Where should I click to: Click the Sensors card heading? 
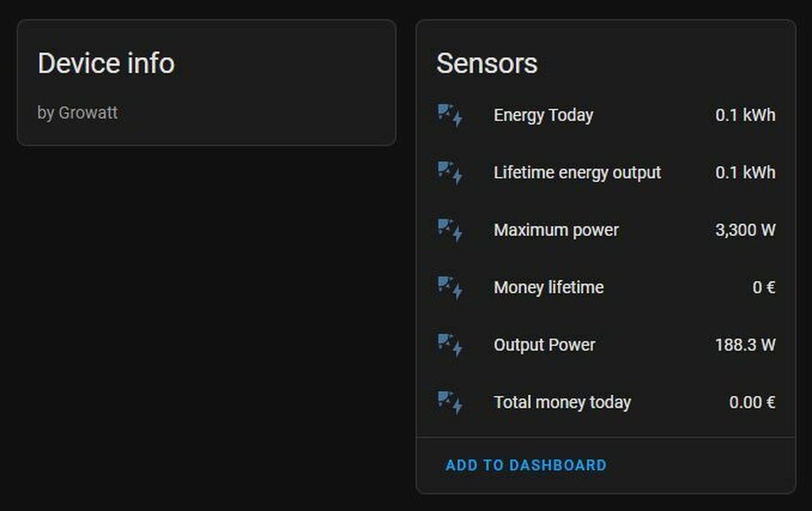[x=487, y=63]
